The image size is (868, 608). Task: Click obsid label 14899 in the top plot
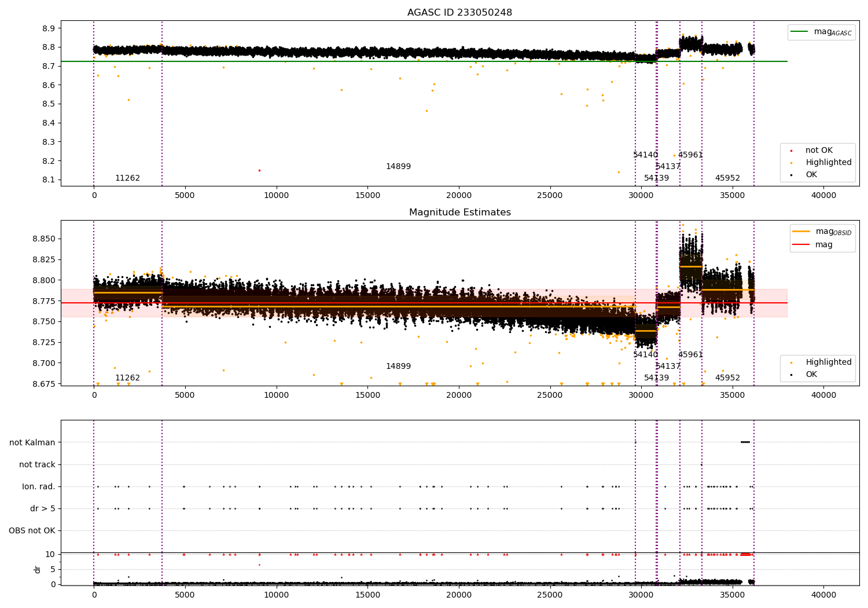pos(398,166)
